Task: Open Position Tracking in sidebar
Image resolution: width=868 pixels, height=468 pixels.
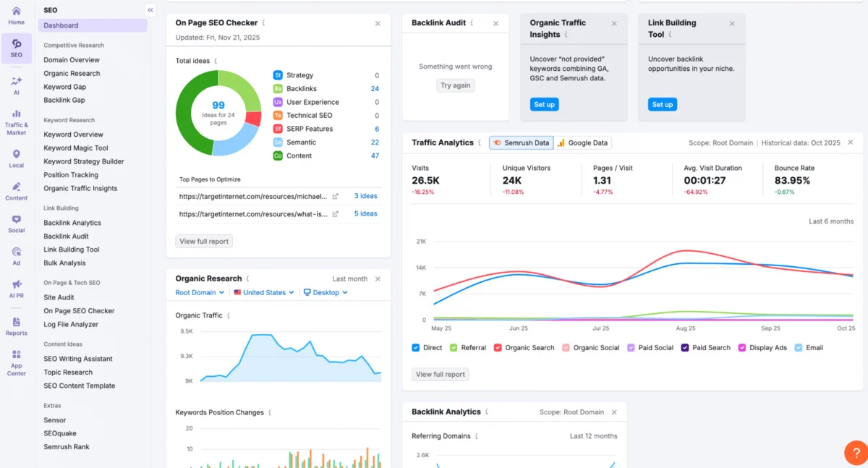Action: click(x=71, y=175)
